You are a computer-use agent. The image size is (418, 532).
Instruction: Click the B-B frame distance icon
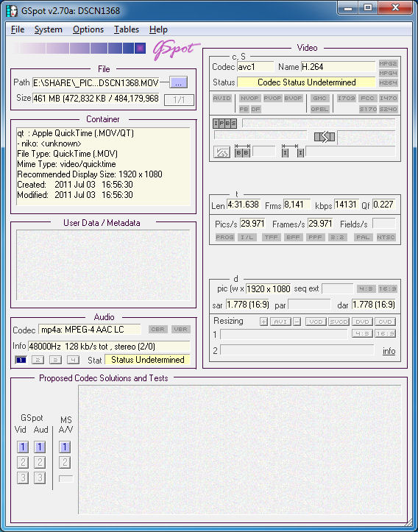pos(242,151)
